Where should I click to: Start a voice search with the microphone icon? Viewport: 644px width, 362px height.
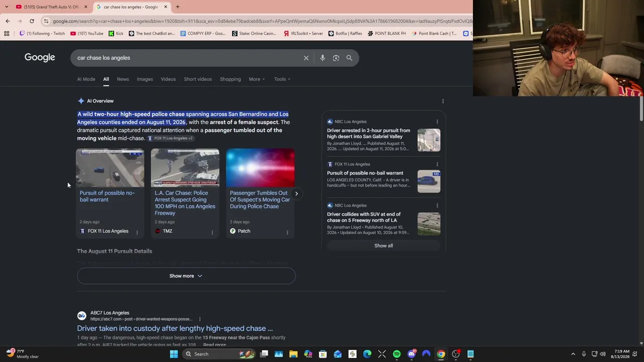(x=323, y=58)
